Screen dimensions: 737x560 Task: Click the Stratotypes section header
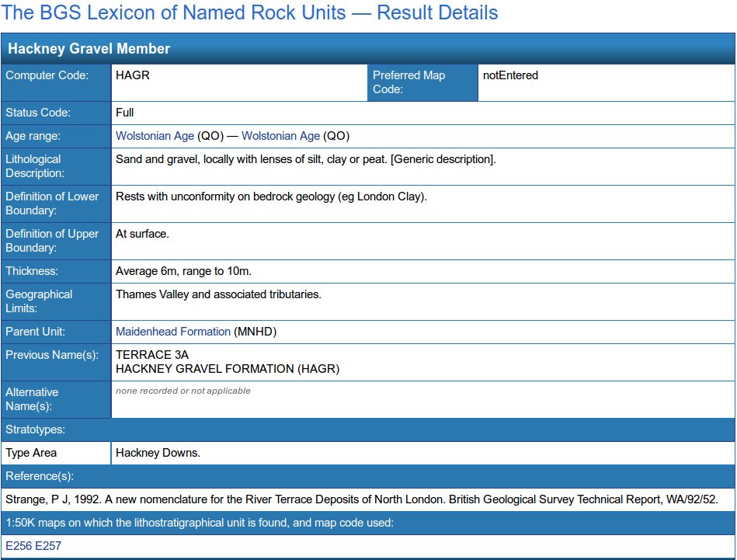[x=35, y=430]
